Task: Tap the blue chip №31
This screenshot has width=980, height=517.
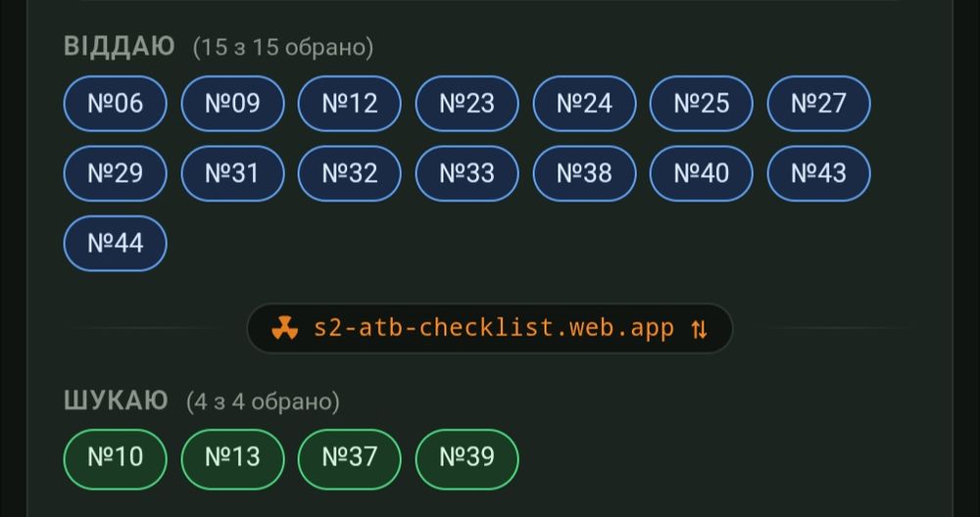Action: click(233, 173)
